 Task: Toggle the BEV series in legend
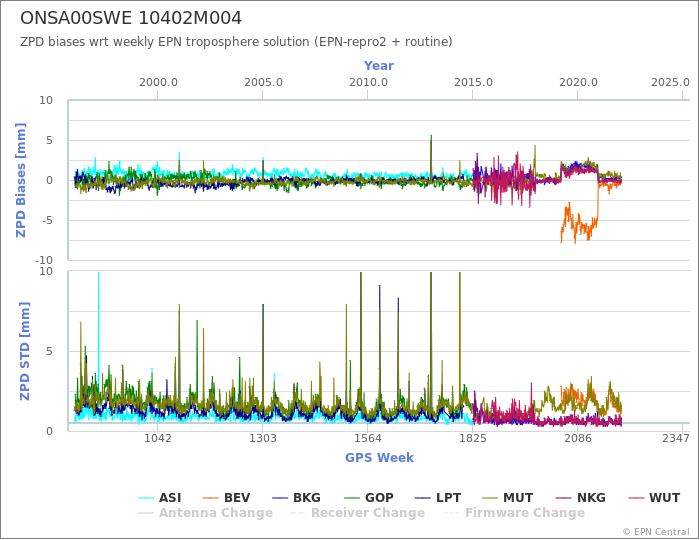(x=226, y=498)
